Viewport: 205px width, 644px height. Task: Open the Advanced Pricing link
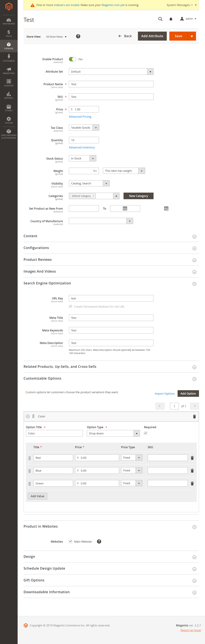pos(80,116)
